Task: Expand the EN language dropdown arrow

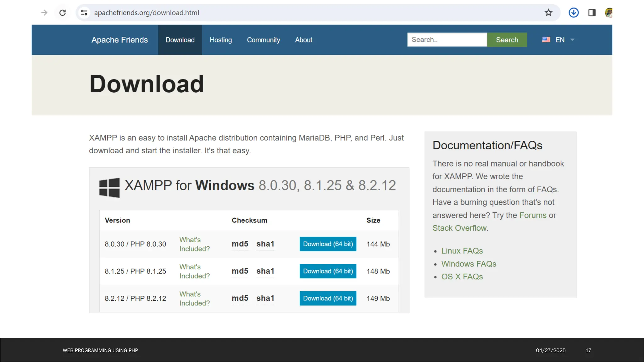Action: pyautogui.click(x=572, y=40)
